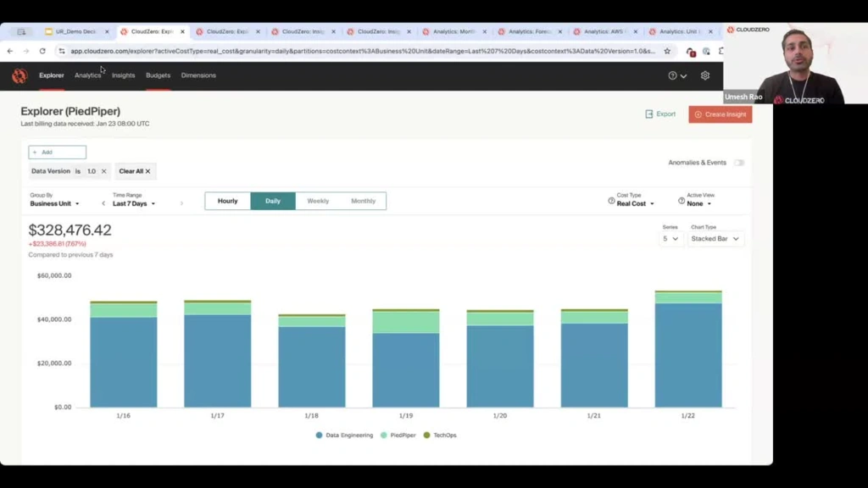Open Active View None dropdown
This screenshot has width=868, height=488.
click(x=699, y=203)
